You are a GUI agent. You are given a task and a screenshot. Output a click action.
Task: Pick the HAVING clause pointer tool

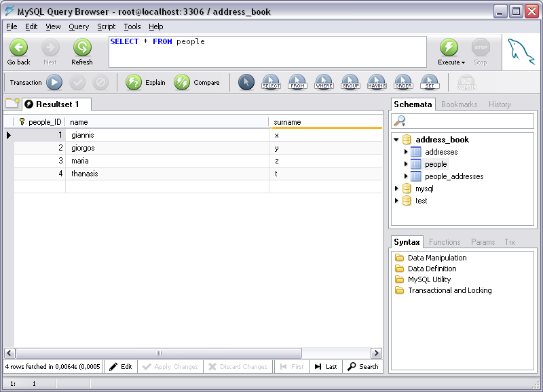pos(377,82)
